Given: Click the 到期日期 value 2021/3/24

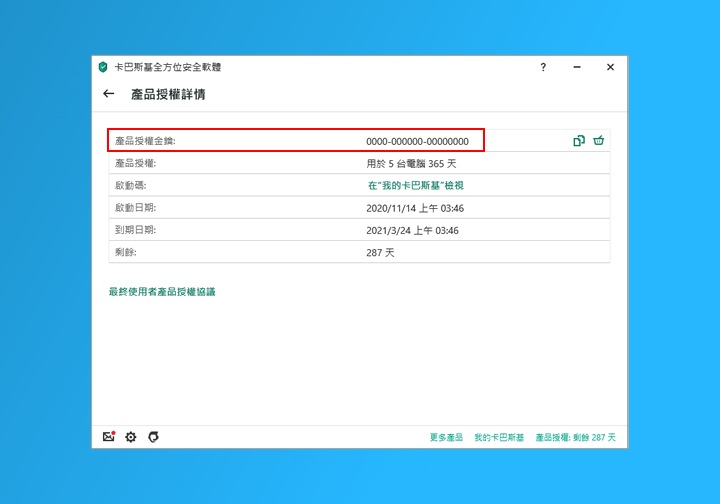Looking at the screenshot, I should (x=415, y=230).
